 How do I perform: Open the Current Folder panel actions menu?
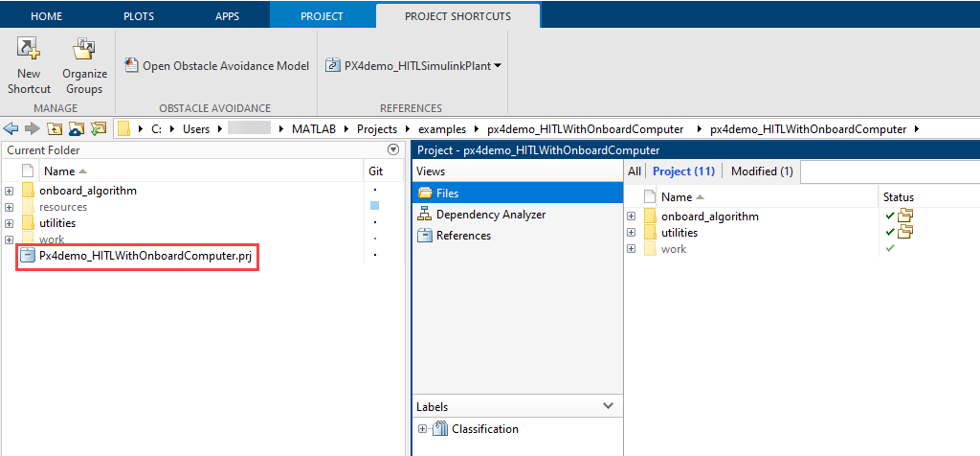point(392,150)
